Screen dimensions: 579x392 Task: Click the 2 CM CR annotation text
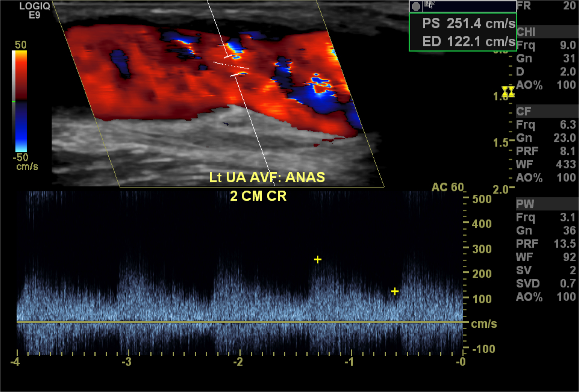(258, 196)
